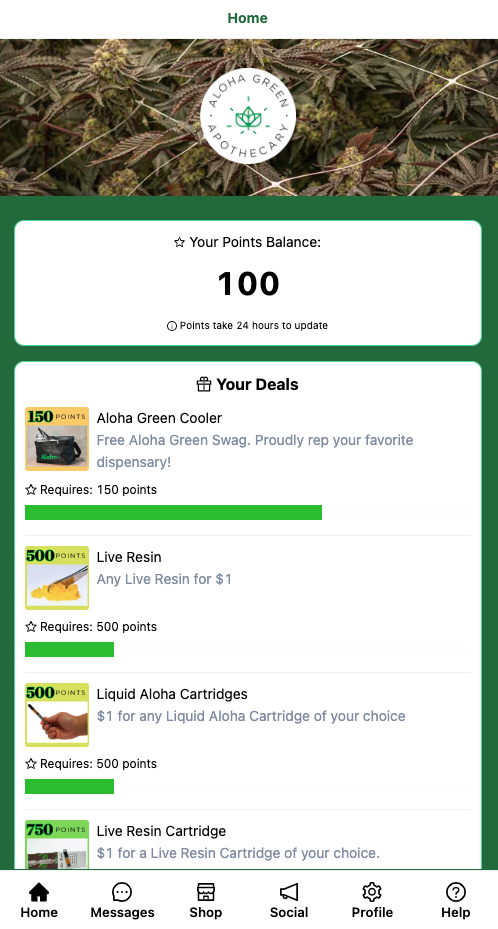Viewport: 498px width, 929px height.
Task: Open the Live Resin Cartridge 750 points image
Action: [57, 844]
